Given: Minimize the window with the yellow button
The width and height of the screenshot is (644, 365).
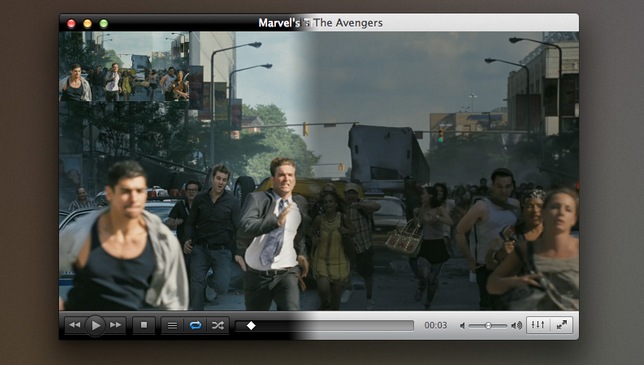Looking at the screenshot, I should click(x=87, y=23).
